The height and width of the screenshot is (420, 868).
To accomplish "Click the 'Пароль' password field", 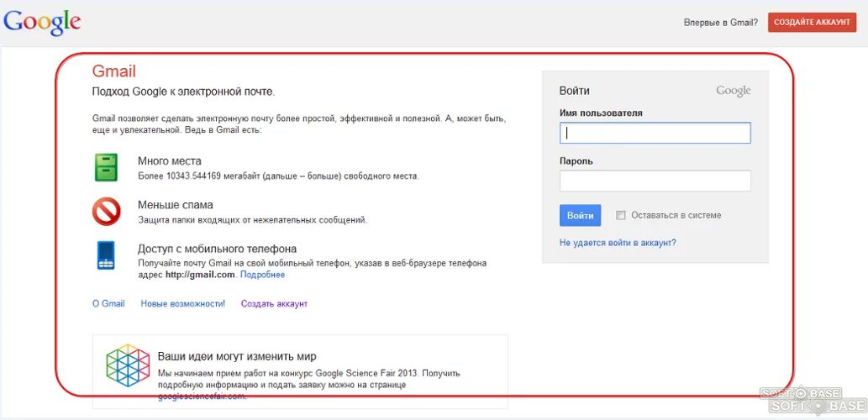I will pos(655,181).
